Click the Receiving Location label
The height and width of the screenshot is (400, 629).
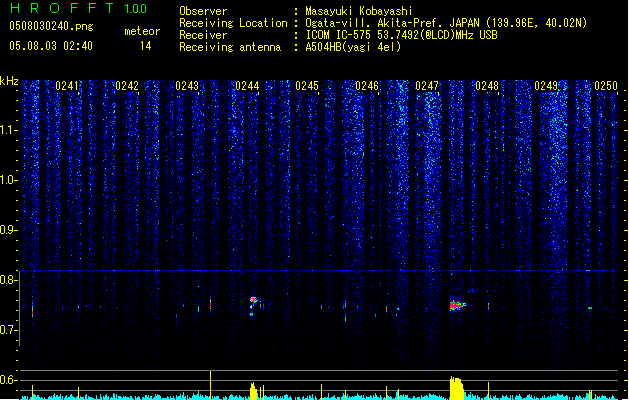pyautogui.click(x=233, y=23)
